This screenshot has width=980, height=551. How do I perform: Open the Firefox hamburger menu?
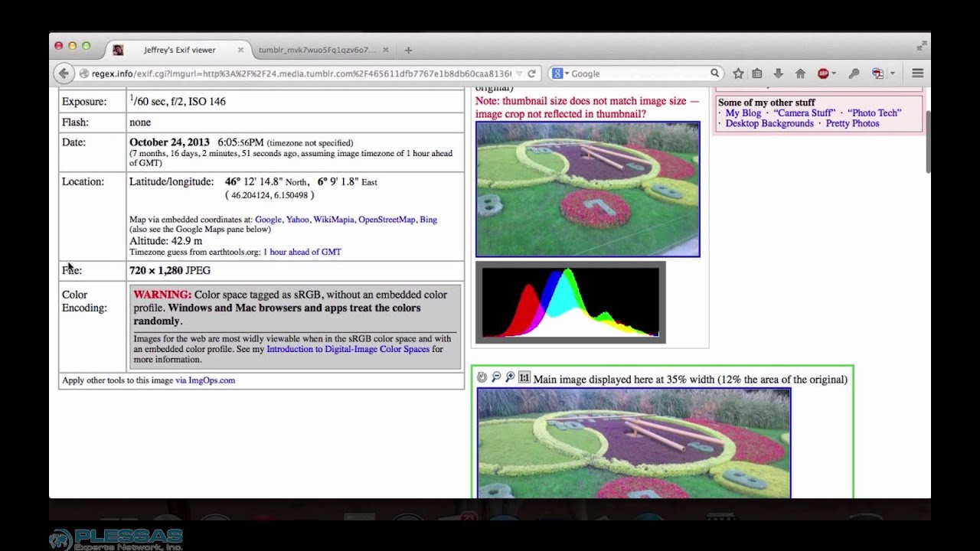[917, 73]
